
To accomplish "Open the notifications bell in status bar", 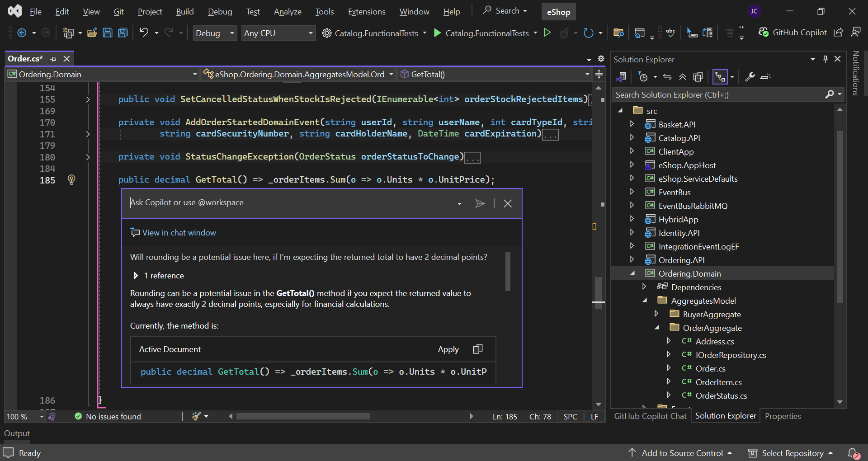I will tap(853, 453).
